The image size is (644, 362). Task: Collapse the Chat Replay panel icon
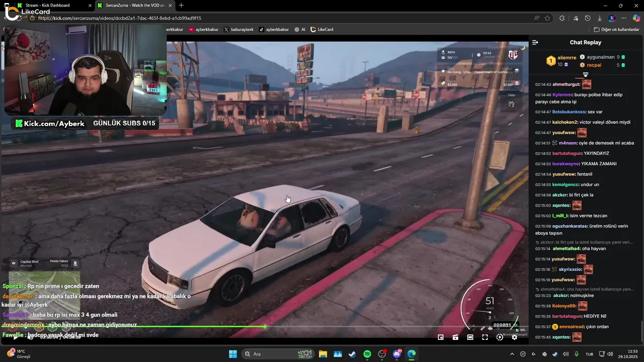pos(535,42)
